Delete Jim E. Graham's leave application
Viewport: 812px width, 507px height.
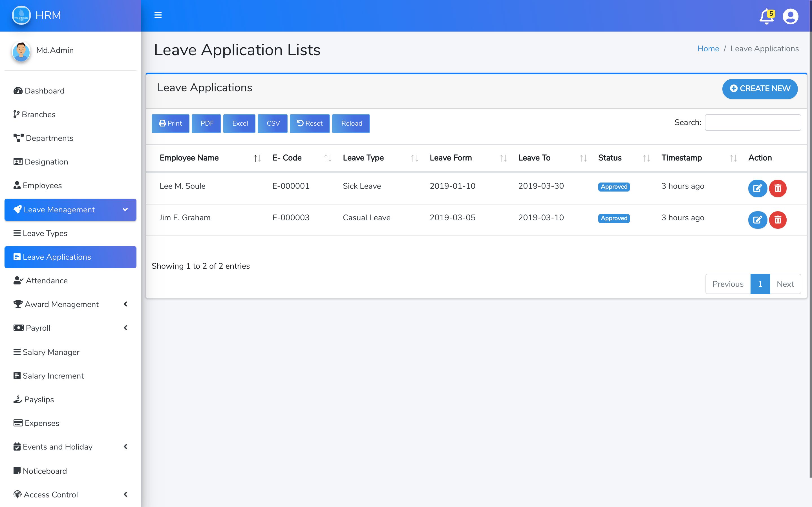777,220
